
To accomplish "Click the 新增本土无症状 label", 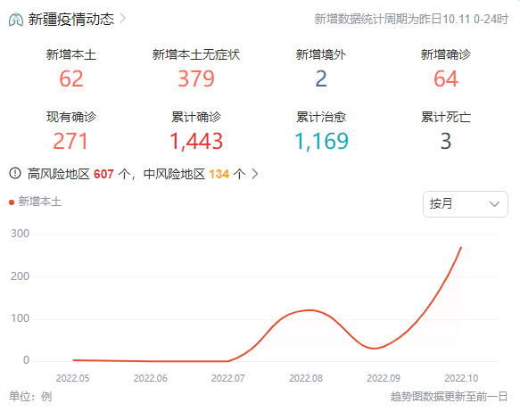I will pos(196,54).
